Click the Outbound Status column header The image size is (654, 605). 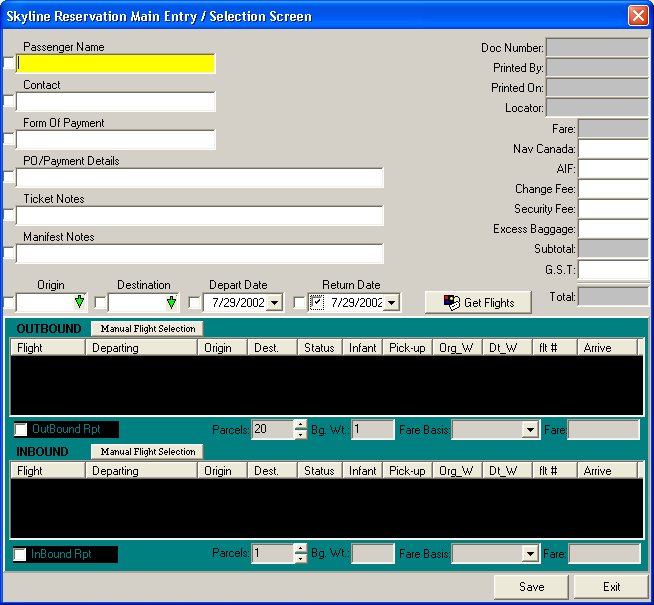point(319,347)
